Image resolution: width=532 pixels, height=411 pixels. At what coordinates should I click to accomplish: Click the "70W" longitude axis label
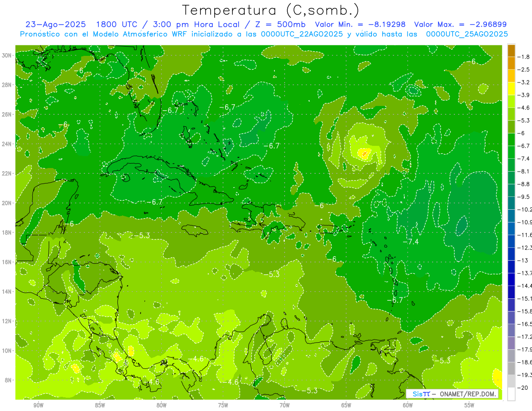coord(285,405)
